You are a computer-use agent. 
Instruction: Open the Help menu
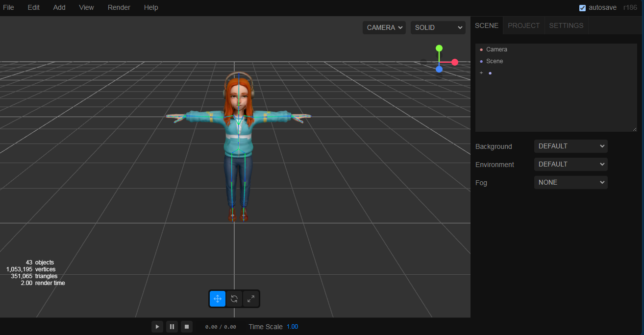coord(151,7)
